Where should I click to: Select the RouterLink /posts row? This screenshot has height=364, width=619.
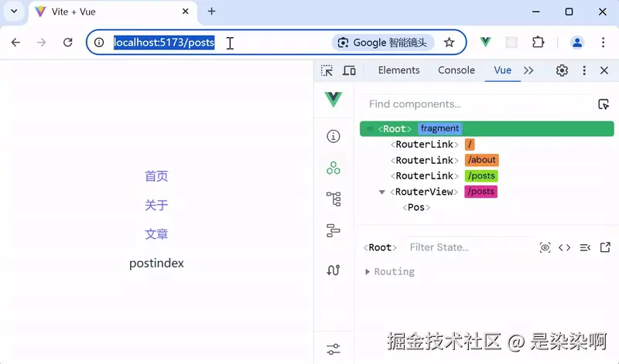click(487, 176)
